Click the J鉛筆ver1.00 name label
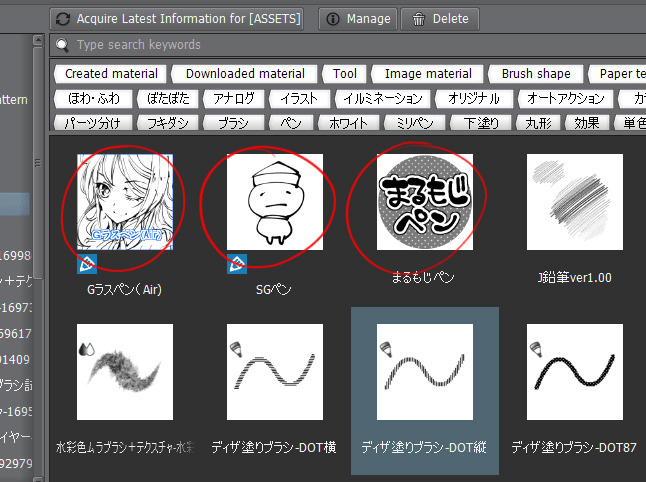The width and height of the screenshot is (646, 482). tap(574, 277)
